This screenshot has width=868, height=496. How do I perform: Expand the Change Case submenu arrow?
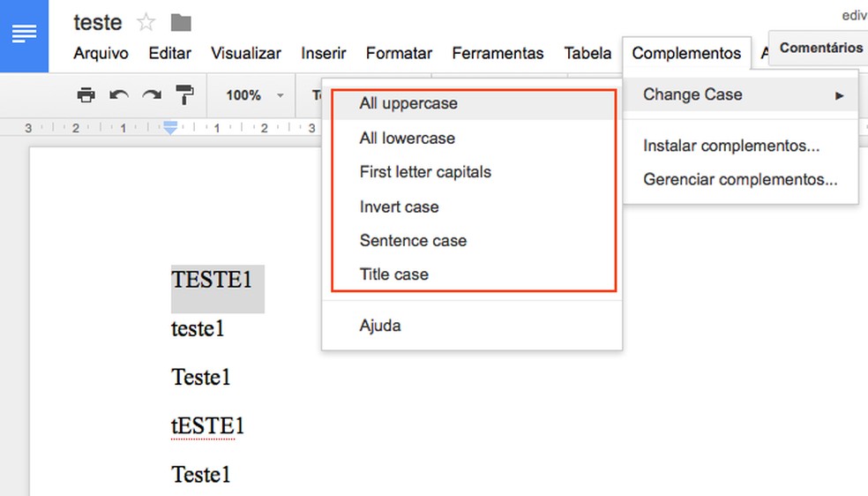pos(840,95)
